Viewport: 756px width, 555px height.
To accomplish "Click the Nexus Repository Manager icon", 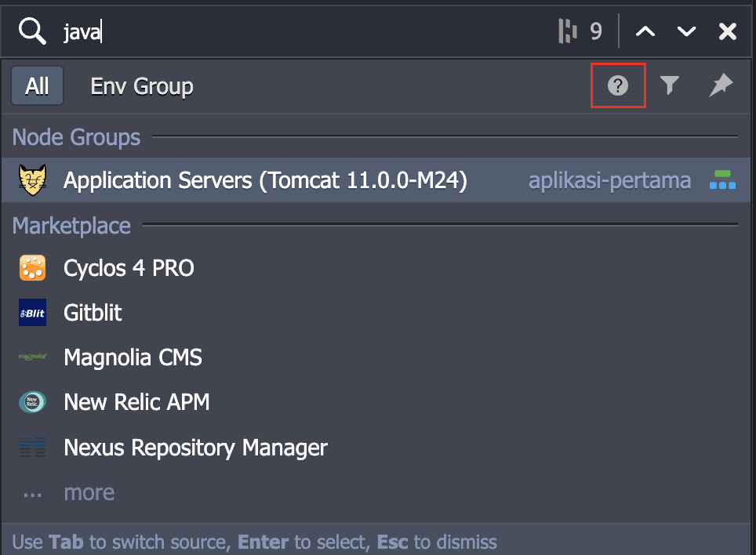I will click(x=32, y=447).
